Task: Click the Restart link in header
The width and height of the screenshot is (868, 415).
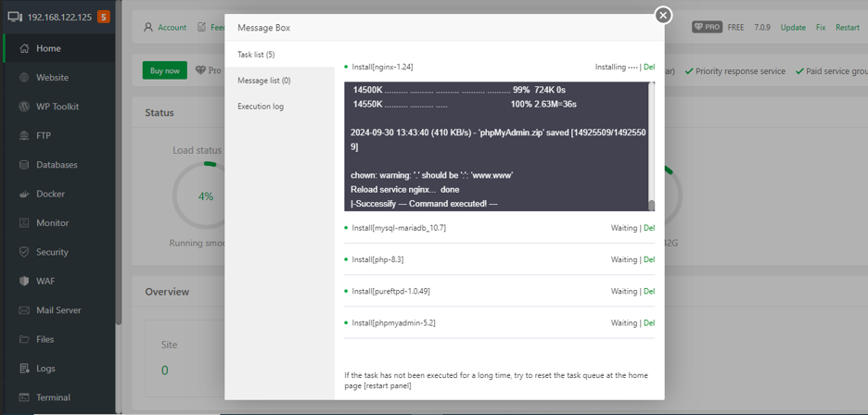Action: pos(848,27)
